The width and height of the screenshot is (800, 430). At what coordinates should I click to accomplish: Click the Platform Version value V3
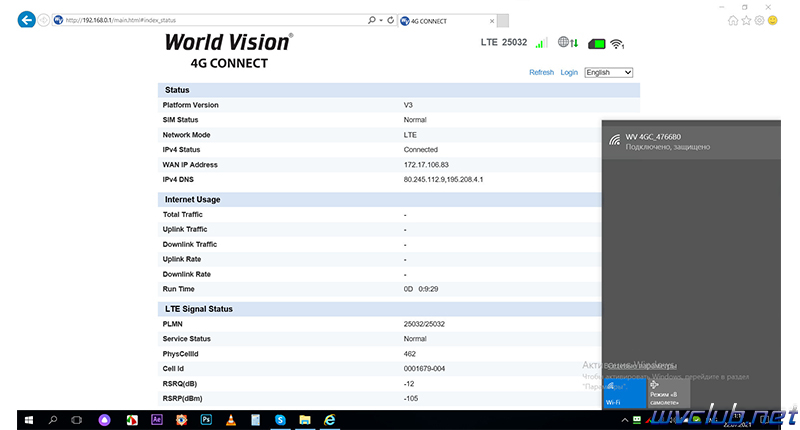click(x=408, y=105)
